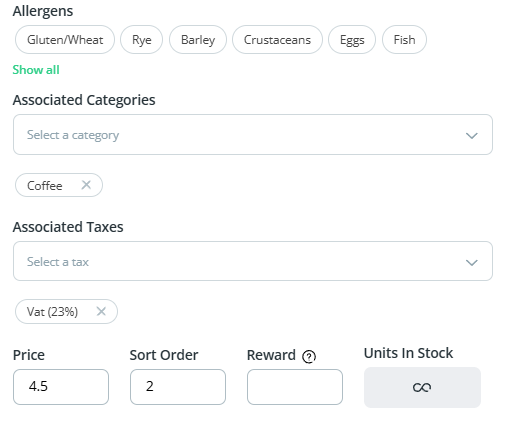Toggle the Barley allergen chip
This screenshot has height=429, width=510.
click(x=198, y=40)
